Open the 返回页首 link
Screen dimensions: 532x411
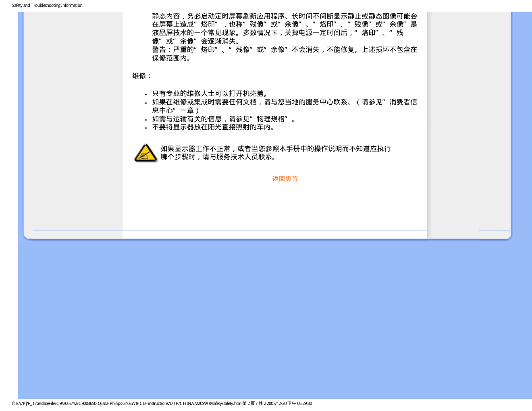click(x=285, y=179)
